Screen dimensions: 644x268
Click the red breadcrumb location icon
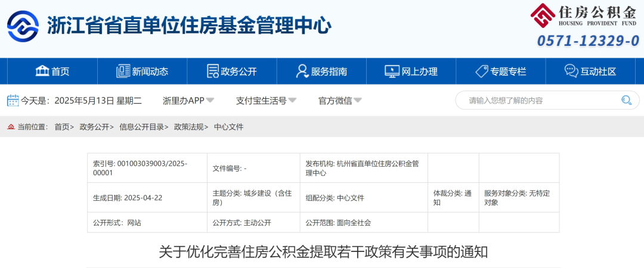pyautogui.click(x=11, y=127)
